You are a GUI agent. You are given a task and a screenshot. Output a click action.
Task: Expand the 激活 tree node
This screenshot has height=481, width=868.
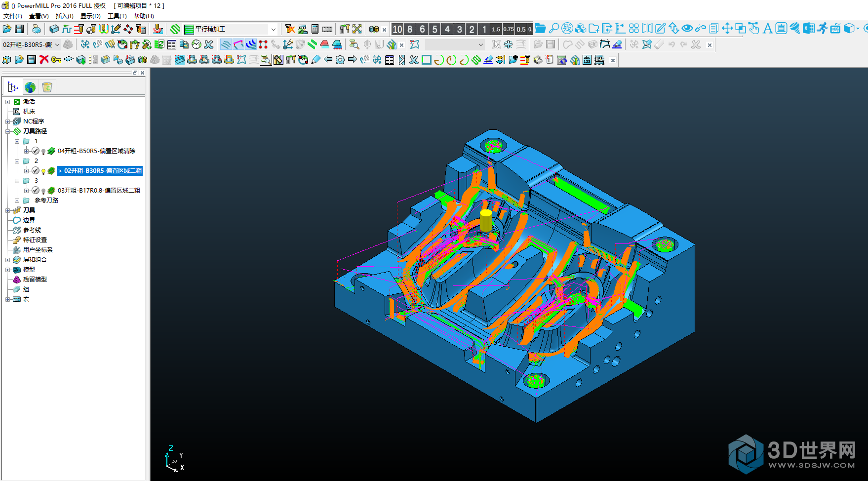pyautogui.click(x=7, y=102)
